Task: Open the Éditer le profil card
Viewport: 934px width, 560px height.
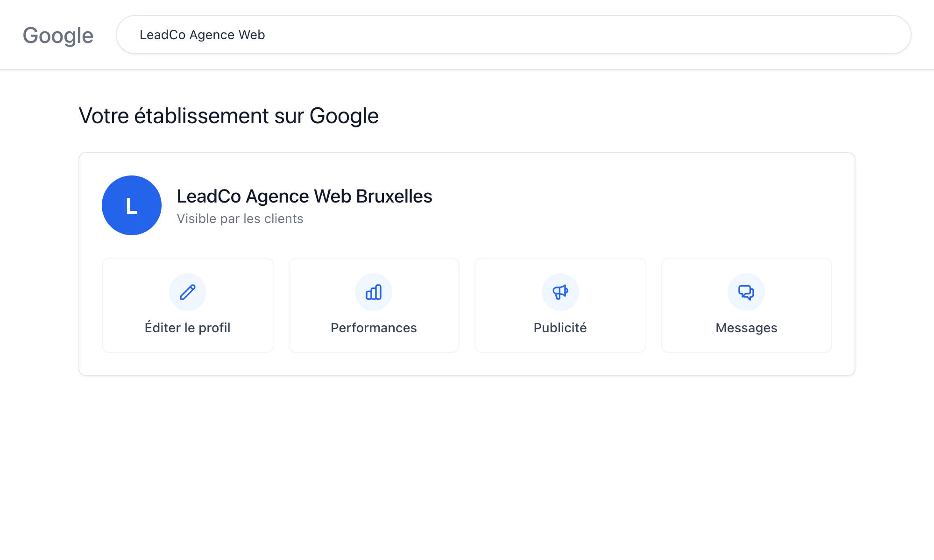Action: click(x=187, y=305)
